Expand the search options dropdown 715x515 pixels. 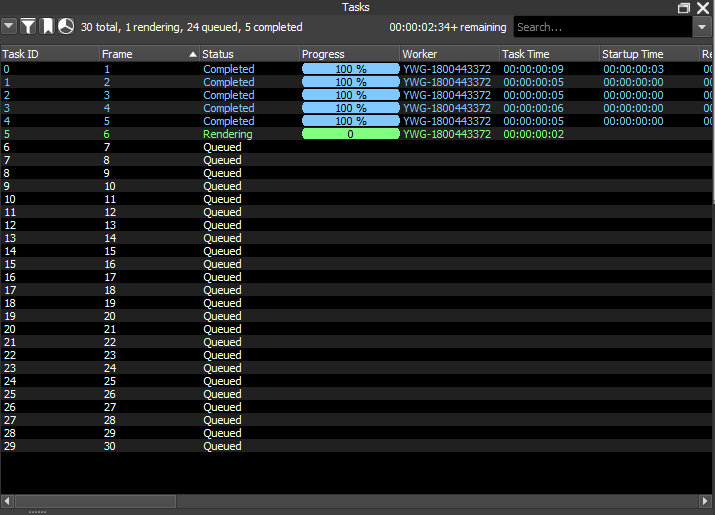(x=702, y=27)
